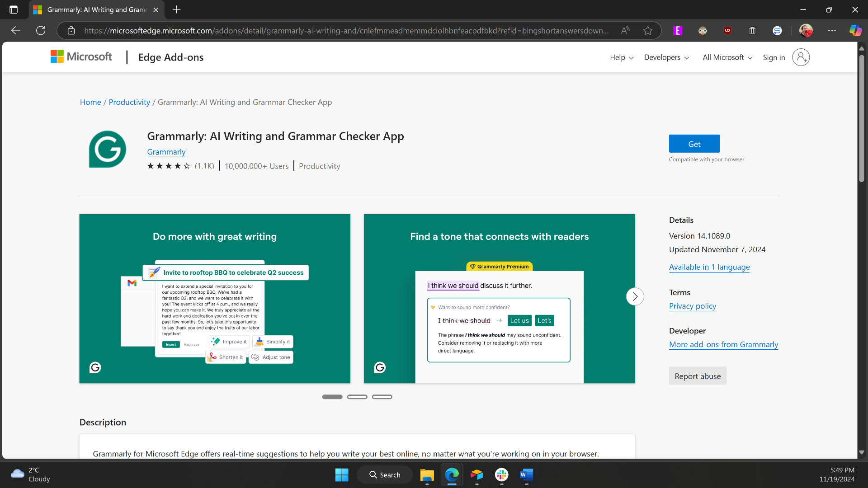Select second carousel page indicator
This screenshot has height=488, width=868.
click(x=357, y=397)
